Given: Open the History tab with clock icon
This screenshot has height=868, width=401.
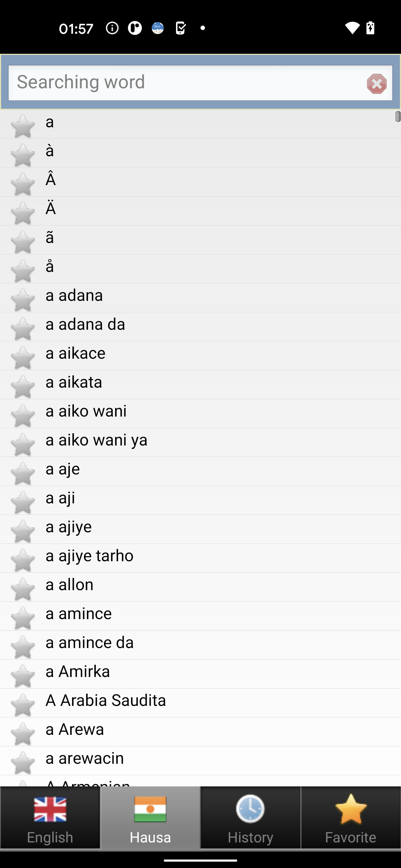Looking at the screenshot, I should coord(251,818).
